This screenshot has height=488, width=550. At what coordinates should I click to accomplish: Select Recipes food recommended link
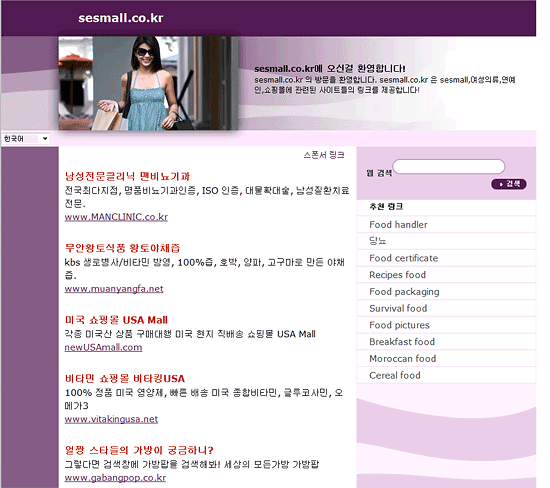click(x=397, y=275)
